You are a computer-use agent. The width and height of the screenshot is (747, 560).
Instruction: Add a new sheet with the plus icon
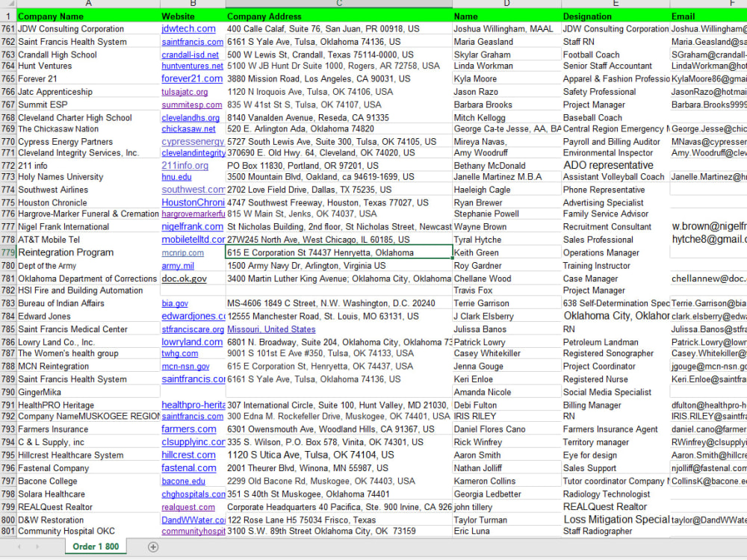153,547
